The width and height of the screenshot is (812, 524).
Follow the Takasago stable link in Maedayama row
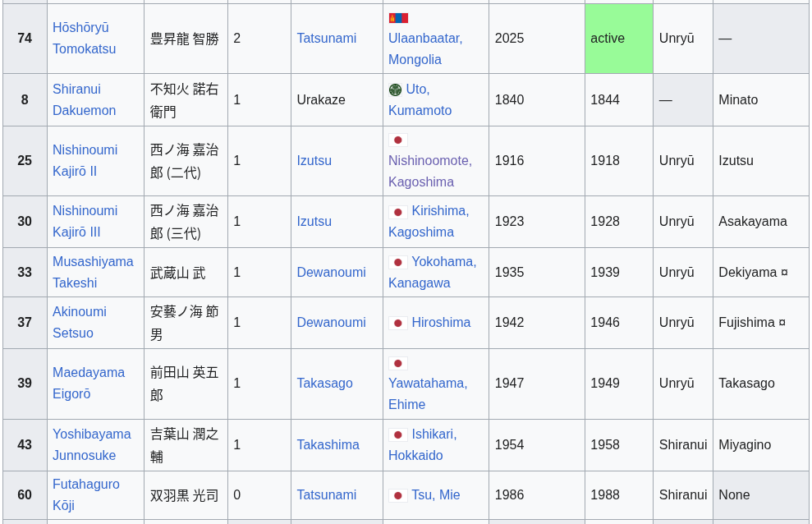[324, 383]
